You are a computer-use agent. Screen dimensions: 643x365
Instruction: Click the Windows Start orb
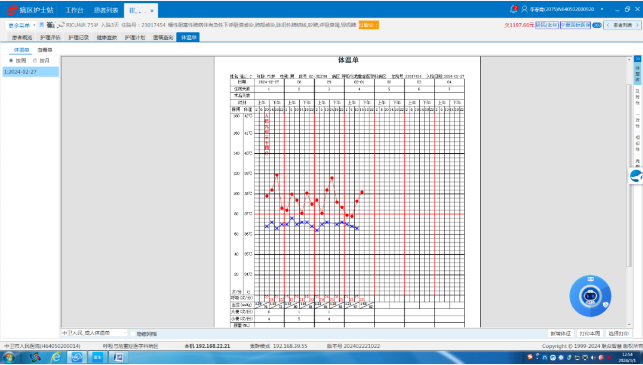[x=8, y=357]
